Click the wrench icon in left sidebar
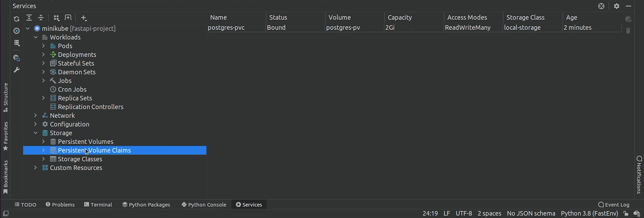 (17, 70)
